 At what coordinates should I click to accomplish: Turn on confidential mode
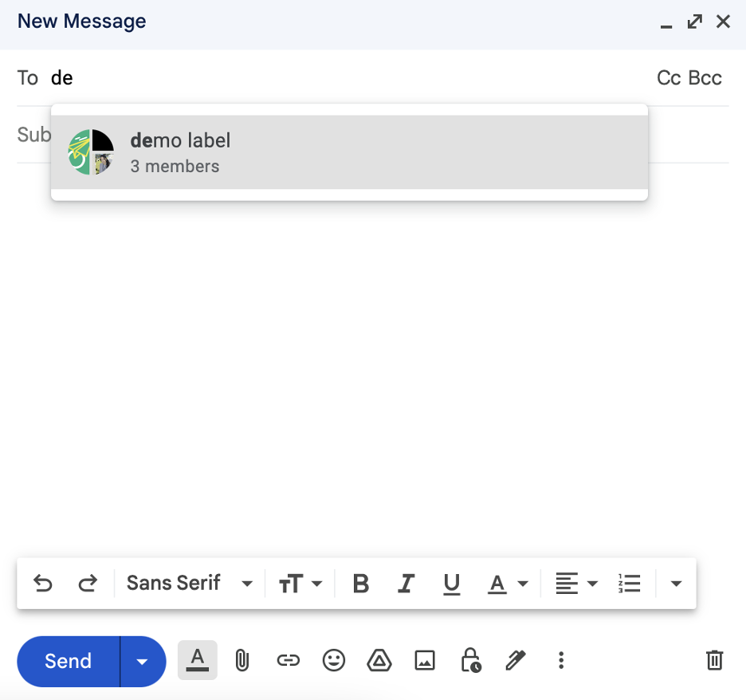pyautogui.click(x=471, y=660)
